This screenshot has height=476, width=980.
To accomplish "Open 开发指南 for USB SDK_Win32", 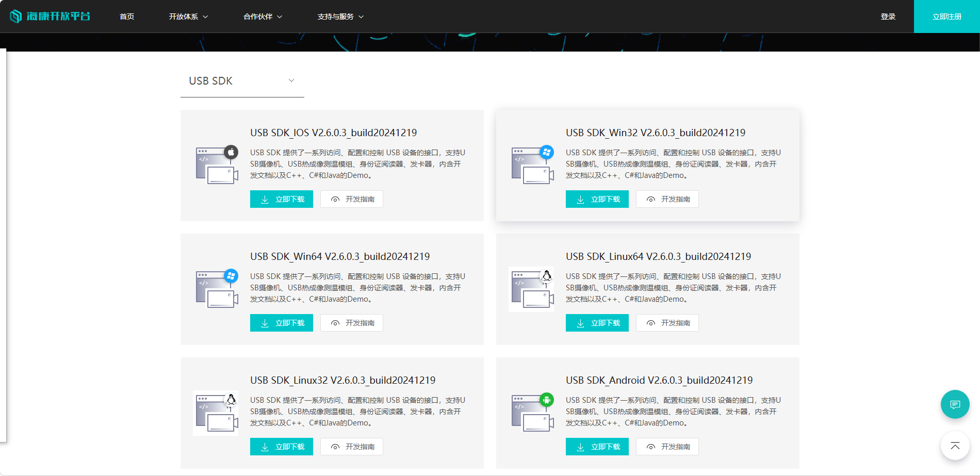I will tap(667, 199).
